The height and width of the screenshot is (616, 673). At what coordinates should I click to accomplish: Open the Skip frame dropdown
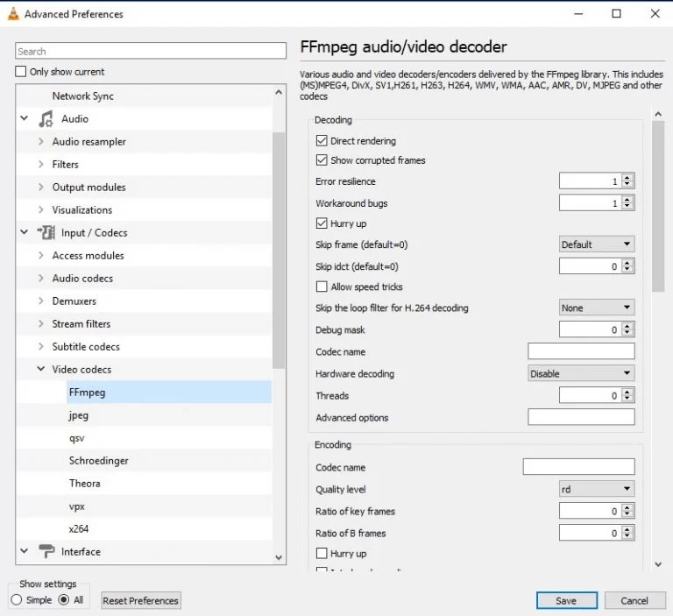596,244
